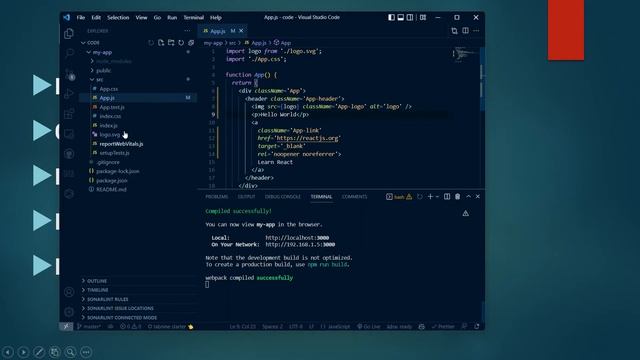Open the Go menu

click(x=157, y=18)
